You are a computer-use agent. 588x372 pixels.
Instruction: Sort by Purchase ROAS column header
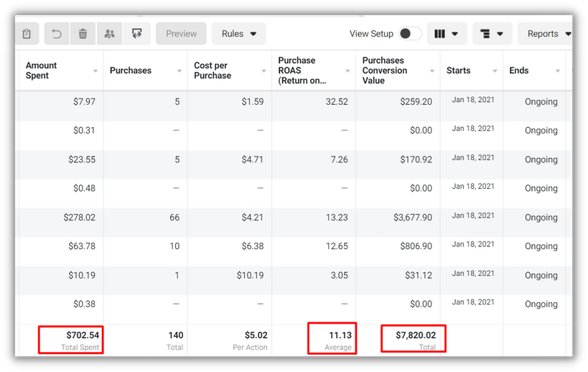302,70
